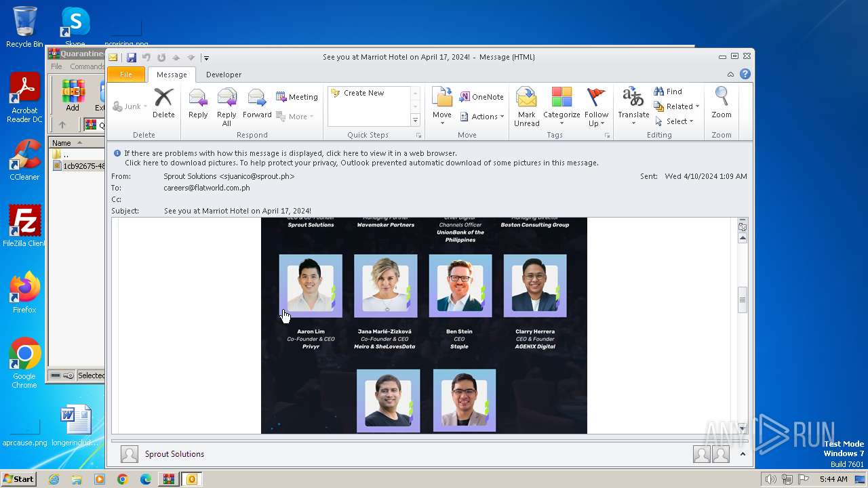Screen dimensions: 868x488
Task: Open the Categorize color menu
Action: click(x=561, y=107)
